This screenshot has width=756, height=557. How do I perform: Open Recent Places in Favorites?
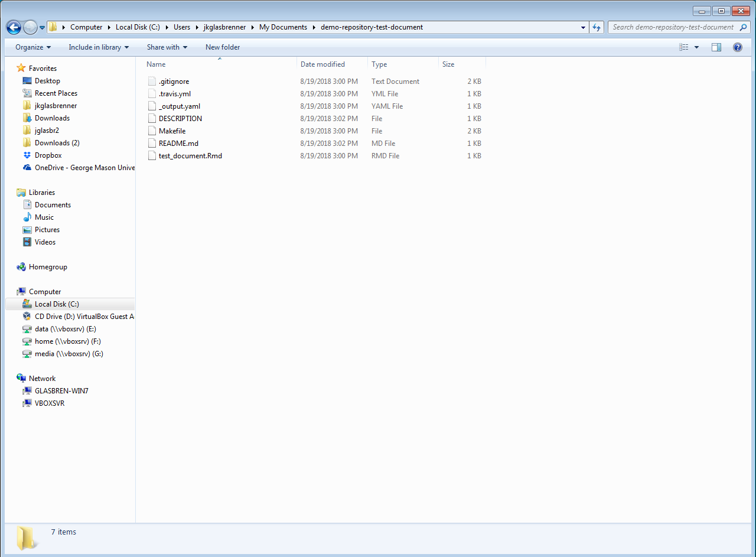(x=56, y=93)
